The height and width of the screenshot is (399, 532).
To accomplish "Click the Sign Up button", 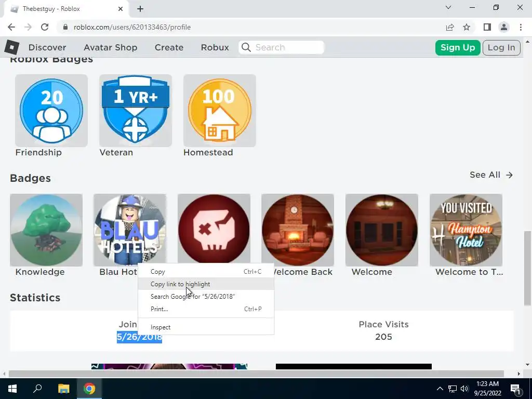I will click(458, 47).
